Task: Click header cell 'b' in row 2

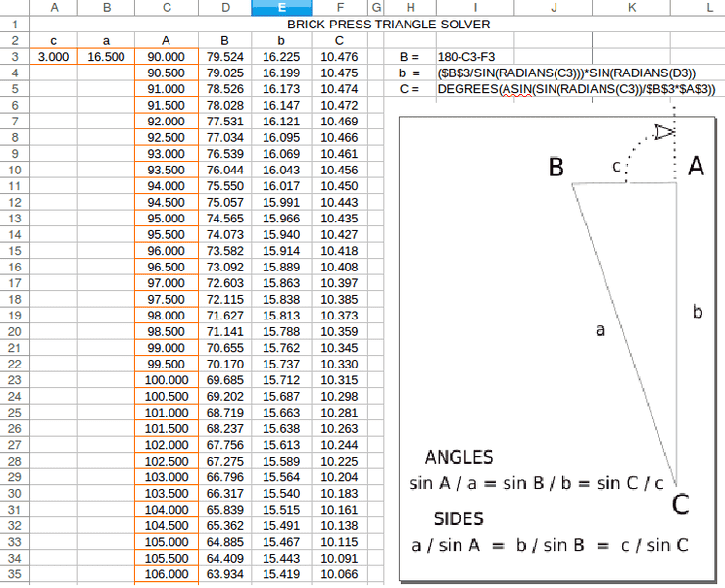Action: pyautogui.click(x=281, y=41)
